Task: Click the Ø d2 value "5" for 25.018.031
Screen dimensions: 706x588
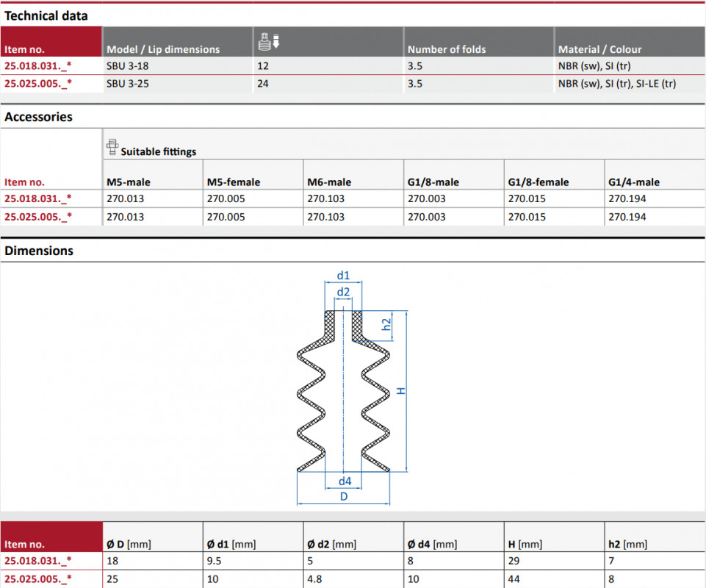Action: click(x=310, y=561)
